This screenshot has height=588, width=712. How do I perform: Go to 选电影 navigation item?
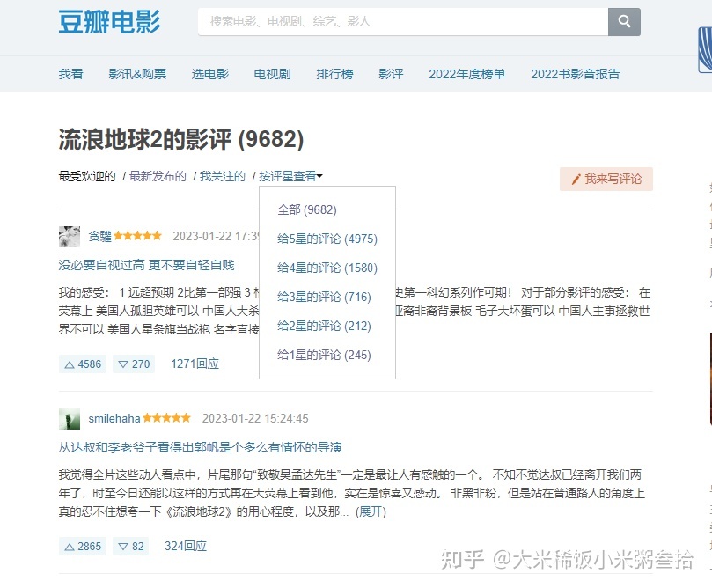point(210,74)
